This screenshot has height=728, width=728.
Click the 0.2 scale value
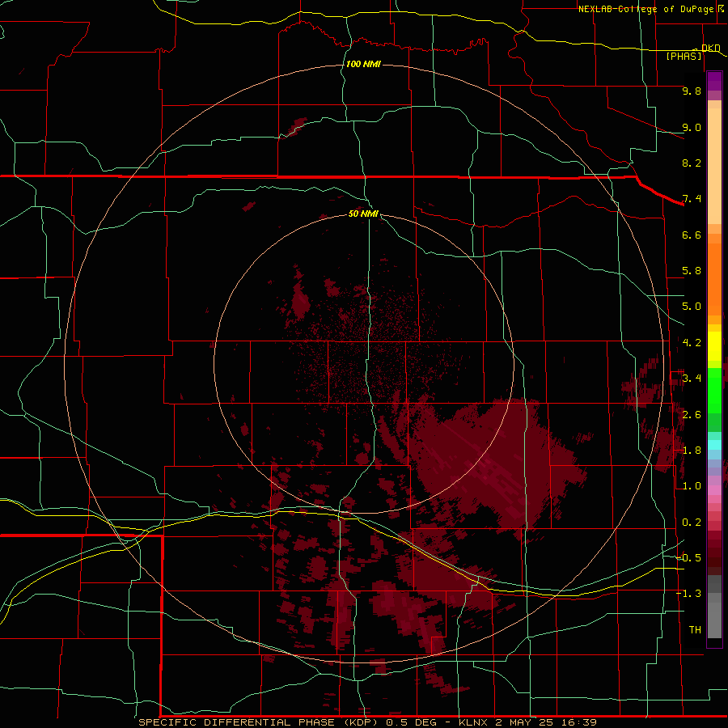tap(692, 523)
